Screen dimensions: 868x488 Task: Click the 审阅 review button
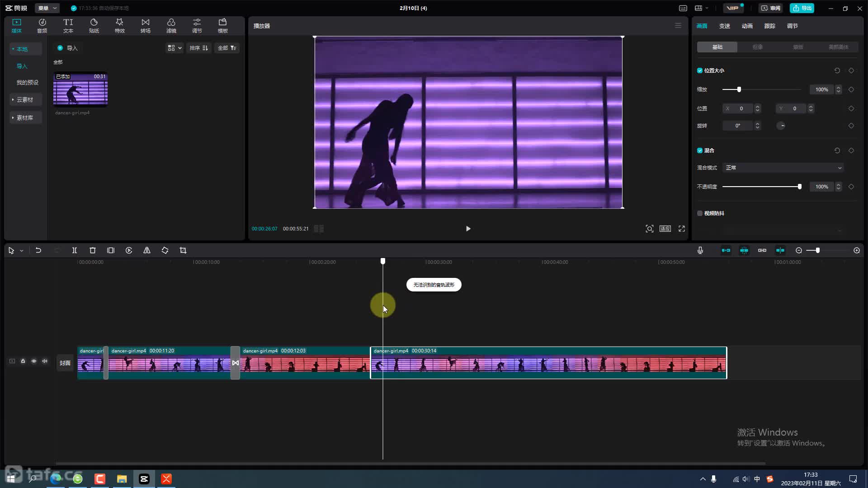pyautogui.click(x=771, y=8)
